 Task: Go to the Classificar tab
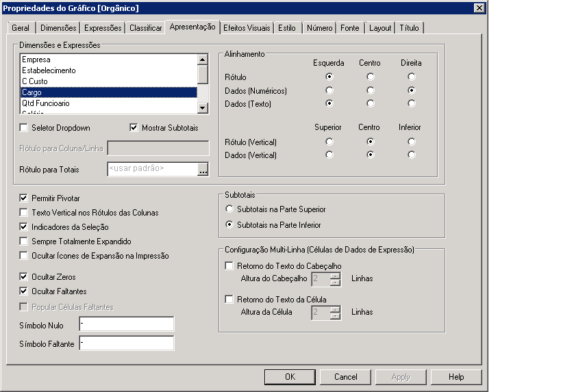[146, 28]
